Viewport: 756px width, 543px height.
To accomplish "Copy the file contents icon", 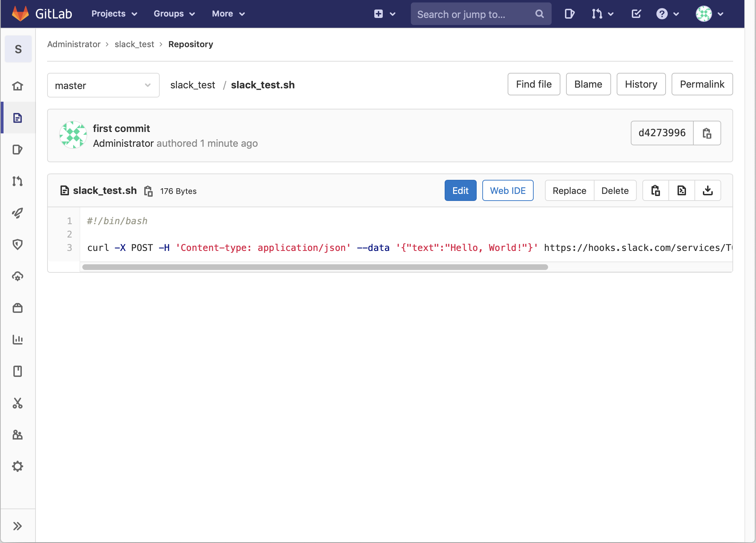I will point(656,190).
